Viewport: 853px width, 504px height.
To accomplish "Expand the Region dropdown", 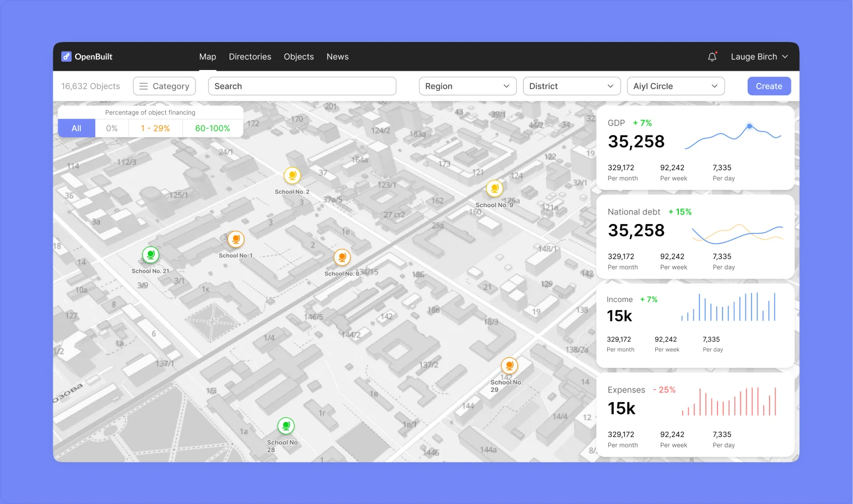I will (468, 86).
